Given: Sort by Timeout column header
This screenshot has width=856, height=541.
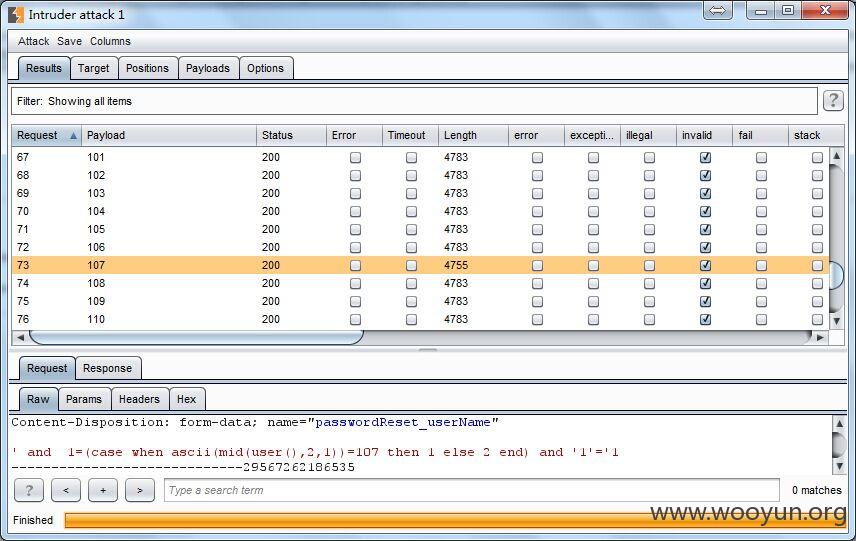Looking at the screenshot, I should coord(410,135).
